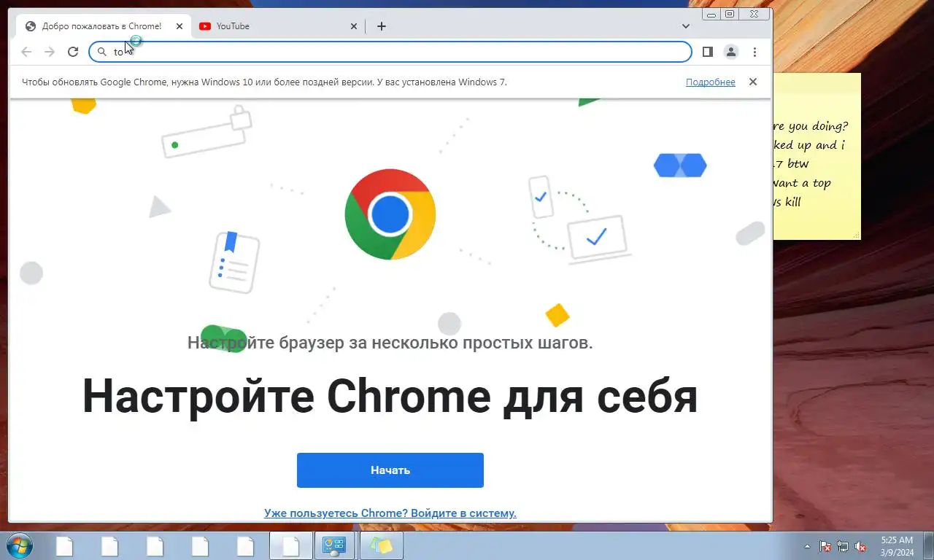This screenshot has height=560, width=934.
Task: Open the Windows Start menu orb
Action: pos(20,546)
